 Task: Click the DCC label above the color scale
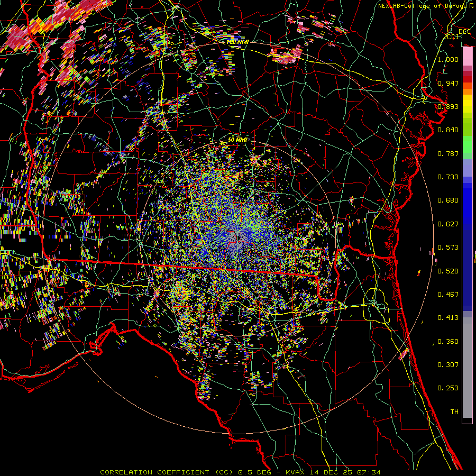click(464, 32)
